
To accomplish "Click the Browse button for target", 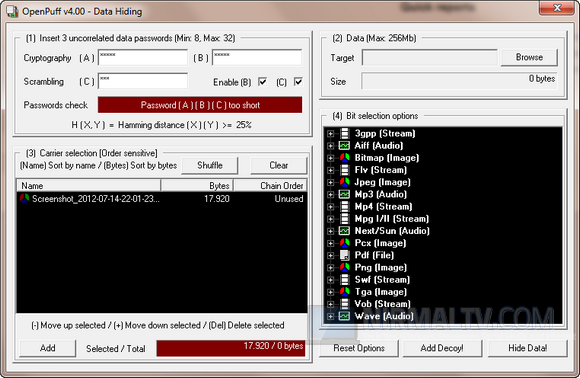I will pyautogui.click(x=529, y=57).
